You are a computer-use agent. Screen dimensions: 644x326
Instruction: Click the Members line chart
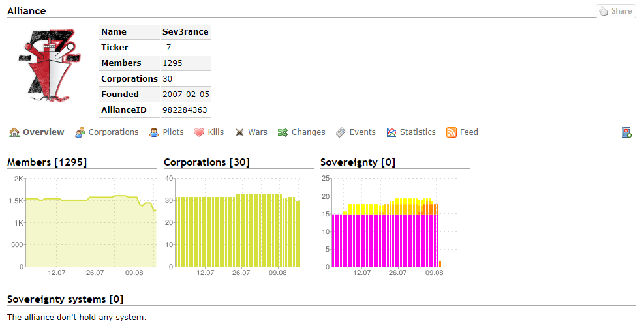[x=83, y=227]
